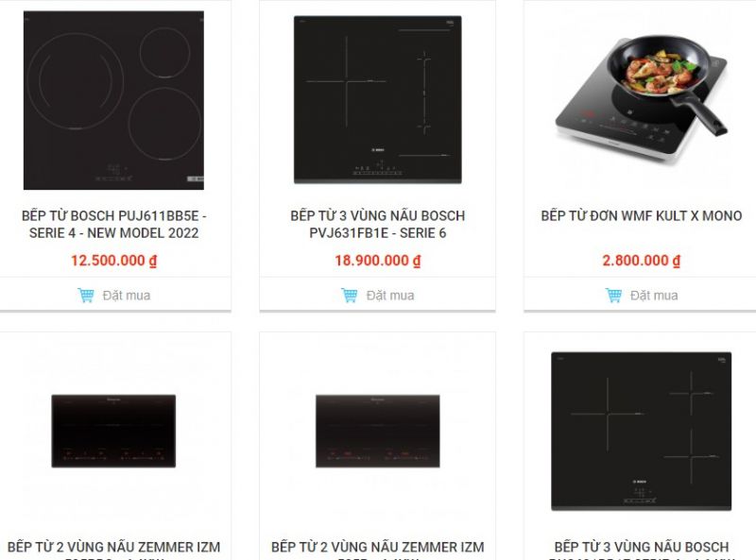Screen dimensions: 756x560
Task: Order the Bosch PVJ631FB1E via 'Đặt mua'
Action: pyautogui.click(x=390, y=296)
